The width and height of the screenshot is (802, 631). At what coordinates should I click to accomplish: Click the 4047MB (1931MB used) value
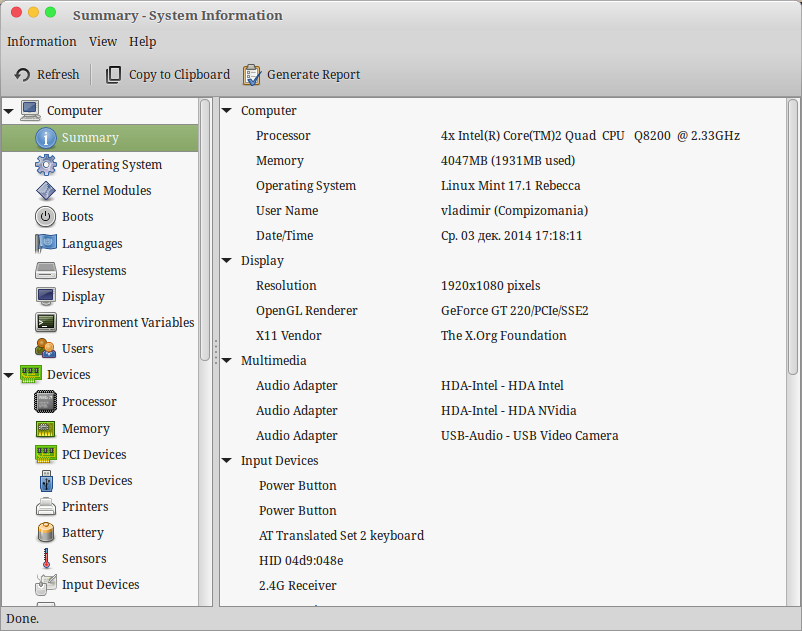[508, 161]
